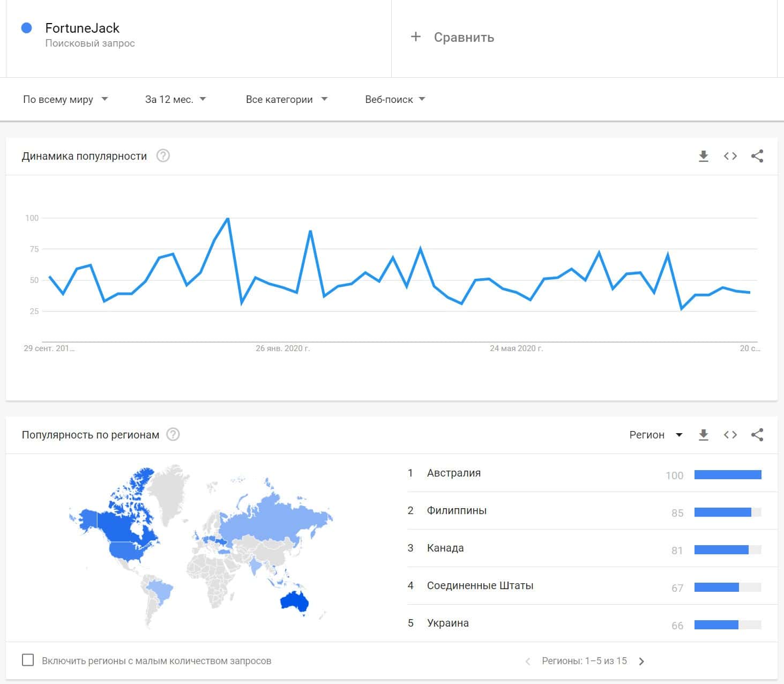Click the score 100 next to Австралия

674,475
